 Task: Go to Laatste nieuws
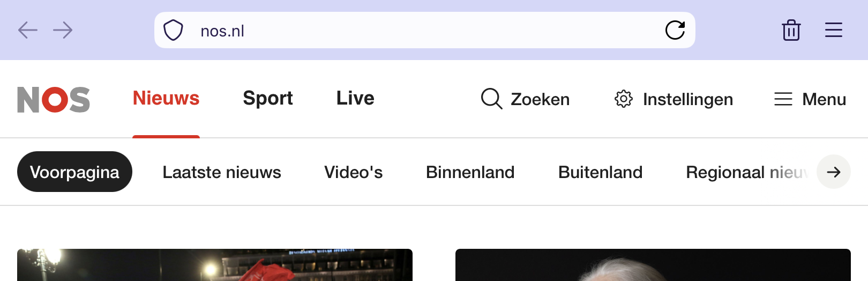[x=222, y=172]
